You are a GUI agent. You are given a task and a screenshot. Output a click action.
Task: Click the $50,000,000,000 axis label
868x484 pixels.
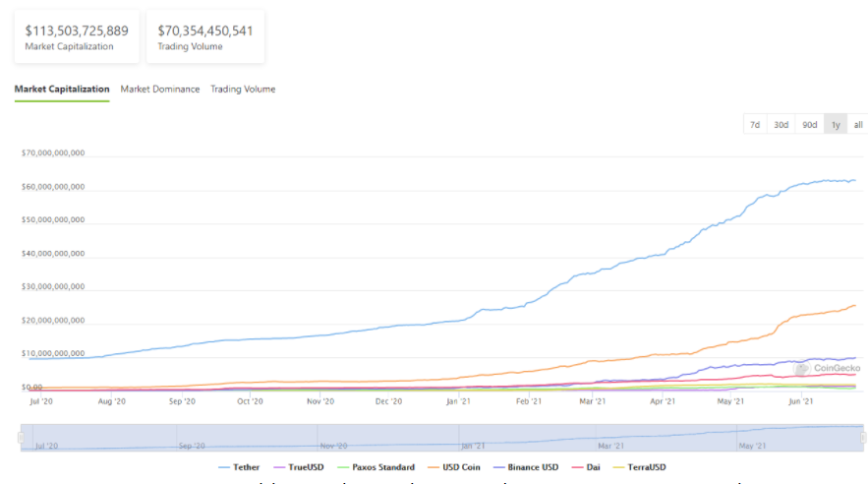click(53, 219)
